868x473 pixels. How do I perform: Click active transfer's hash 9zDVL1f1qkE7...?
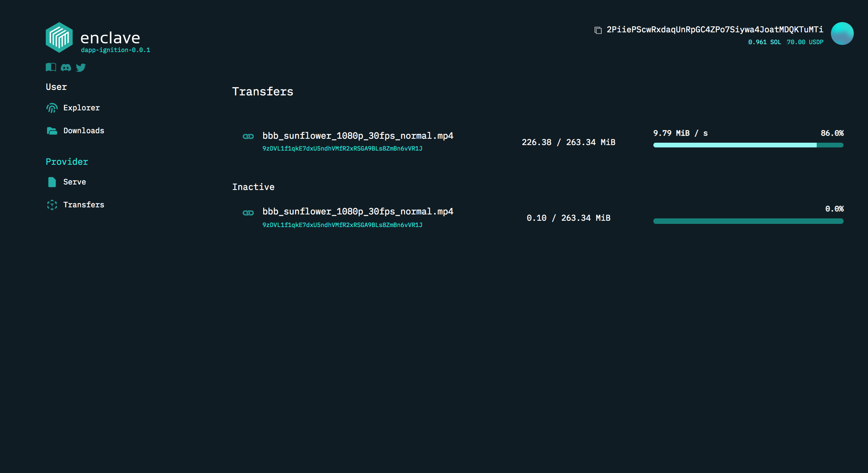click(342, 149)
